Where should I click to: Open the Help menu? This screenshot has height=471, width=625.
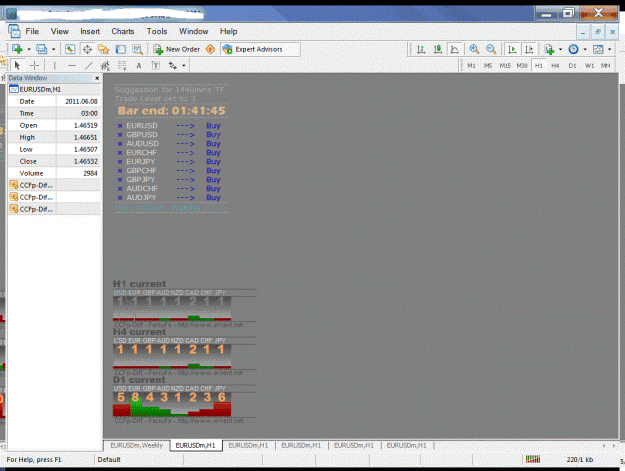[x=228, y=31]
